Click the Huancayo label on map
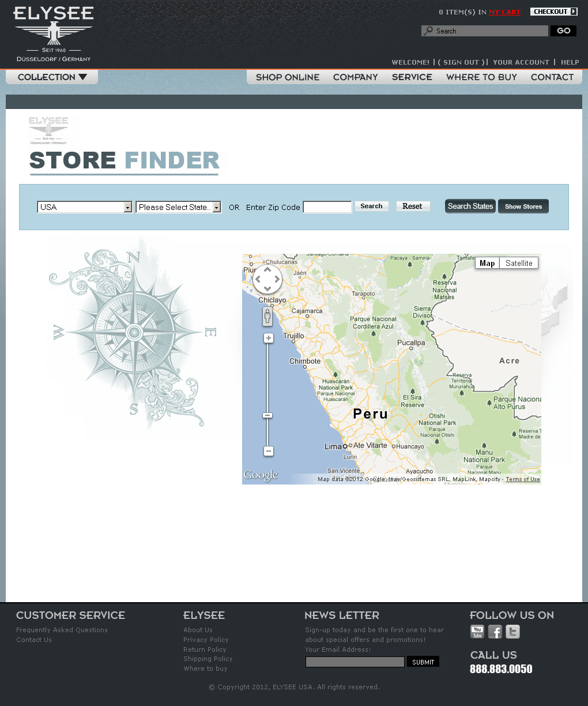The image size is (588, 706). pyautogui.click(x=410, y=446)
